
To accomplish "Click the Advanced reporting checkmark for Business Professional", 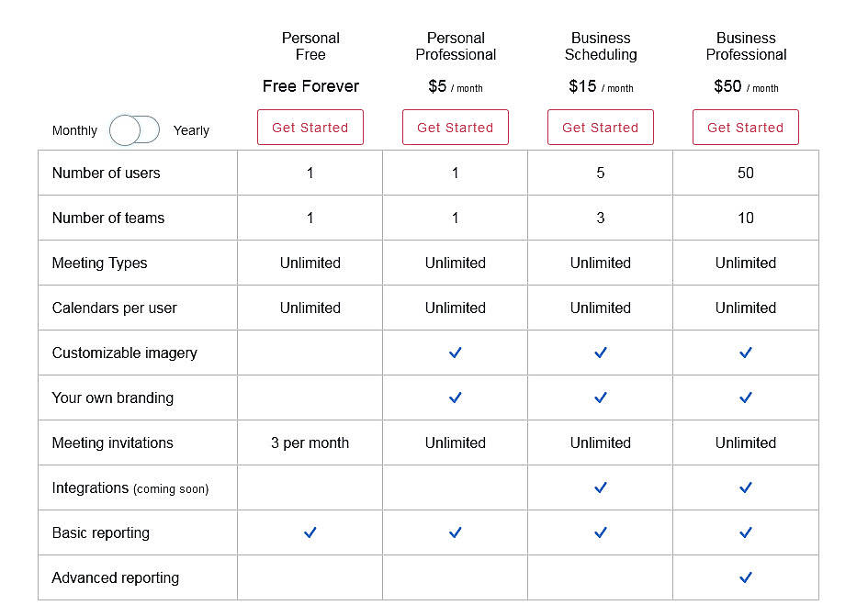I will click(x=745, y=577).
